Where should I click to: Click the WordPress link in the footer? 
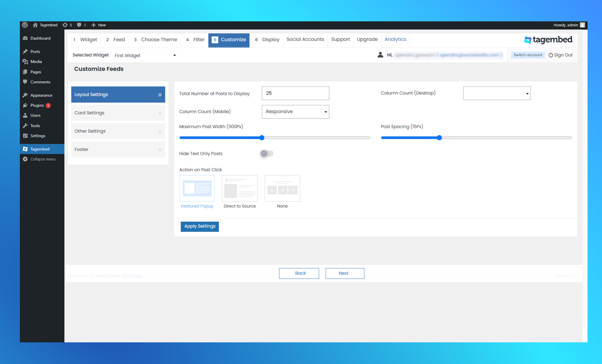pos(132,276)
